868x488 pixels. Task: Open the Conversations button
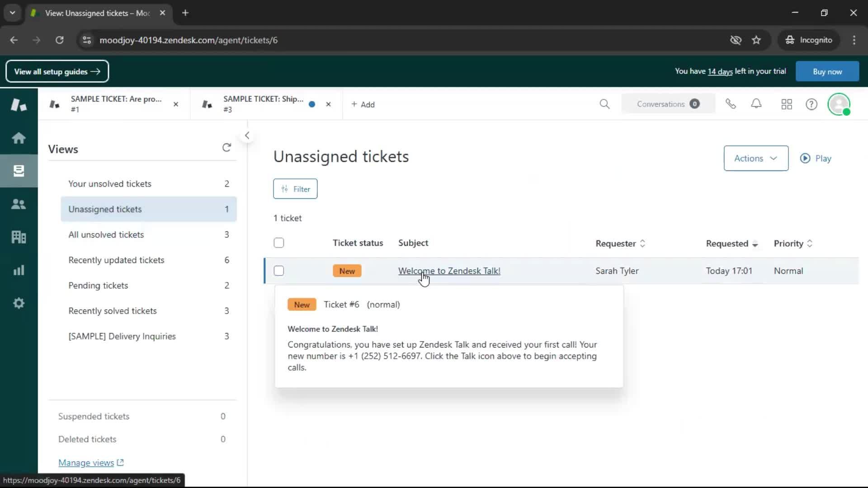(x=668, y=104)
